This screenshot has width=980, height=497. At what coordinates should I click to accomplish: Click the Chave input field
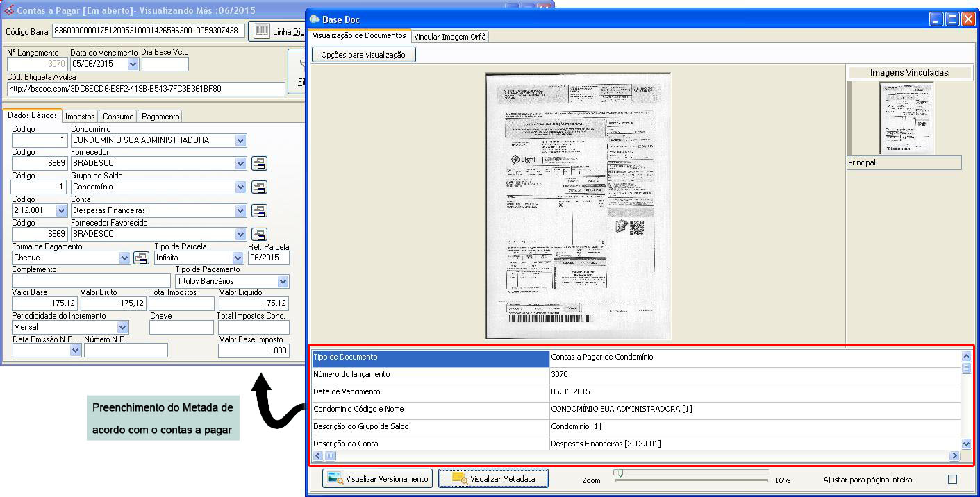tap(181, 327)
